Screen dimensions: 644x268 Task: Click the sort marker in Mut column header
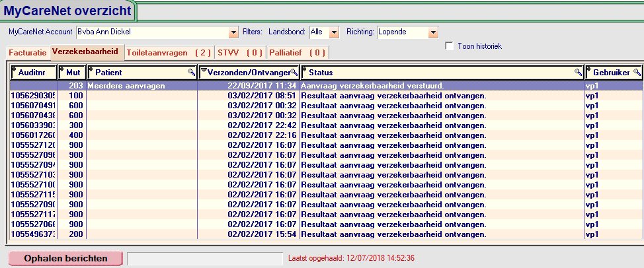pos(62,70)
